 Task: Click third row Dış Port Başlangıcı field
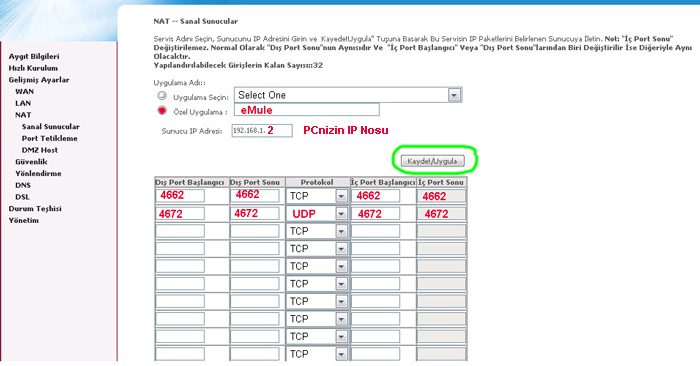click(x=180, y=231)
